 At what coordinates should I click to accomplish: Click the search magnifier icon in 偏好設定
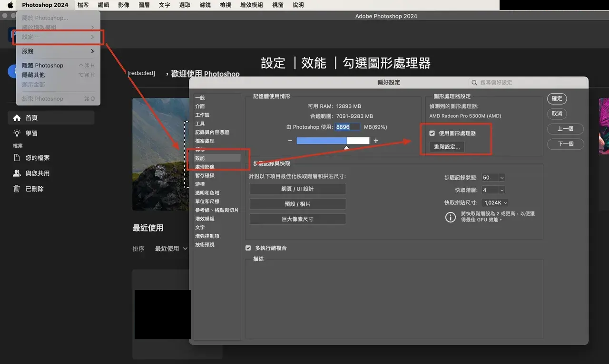[x=474, y=82]
